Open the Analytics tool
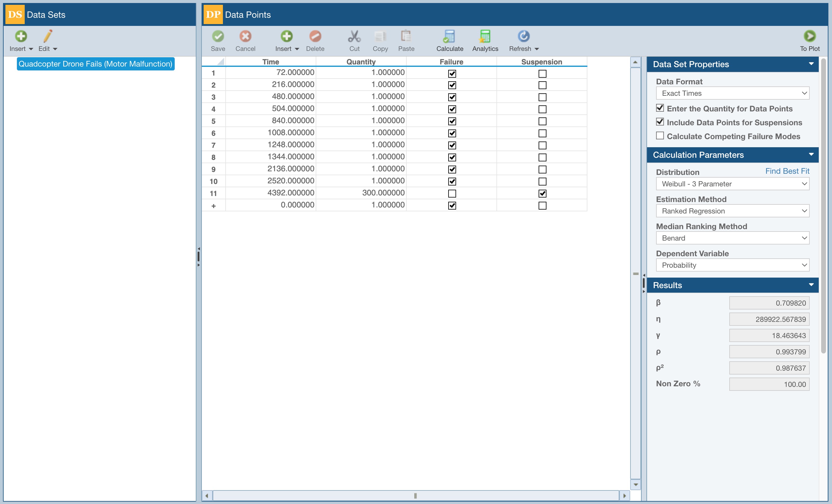Screen dimensions: 832x504 click(485, 36)
